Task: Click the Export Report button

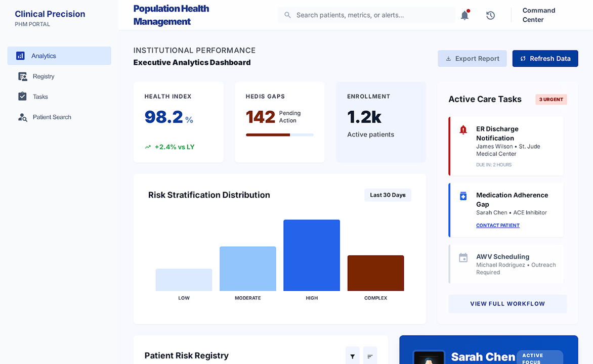Action: click(x=472, y=58)
